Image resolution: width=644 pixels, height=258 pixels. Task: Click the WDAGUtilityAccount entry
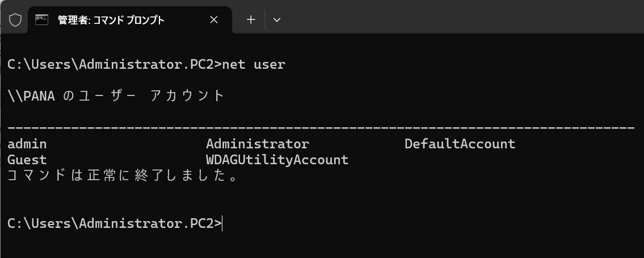[277, 160]
